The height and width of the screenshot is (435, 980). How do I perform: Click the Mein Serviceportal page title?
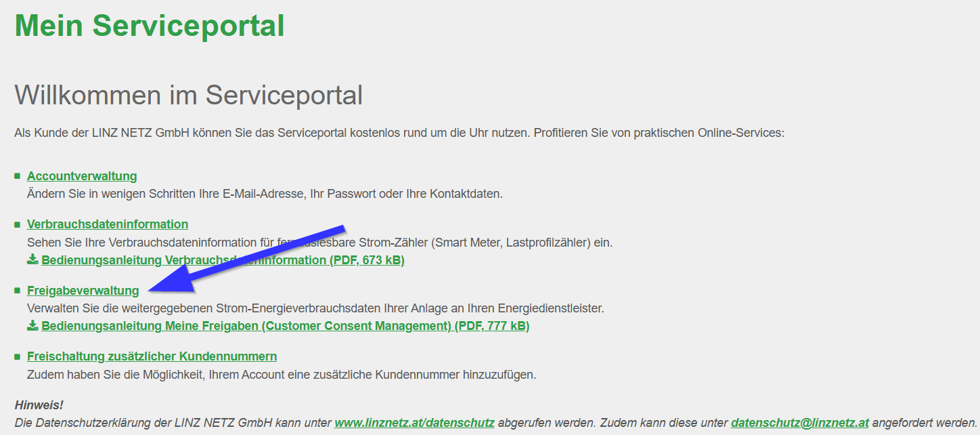pos(150,26)
